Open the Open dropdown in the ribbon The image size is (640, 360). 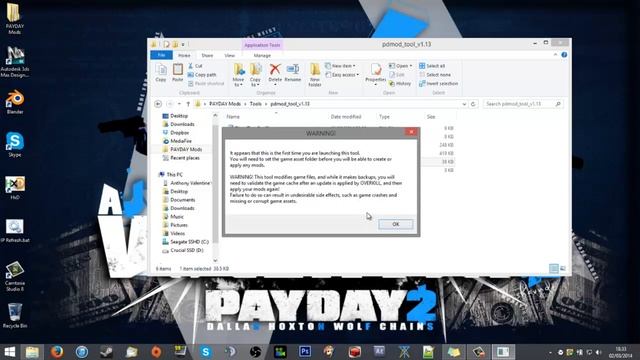tap(400, 66)
